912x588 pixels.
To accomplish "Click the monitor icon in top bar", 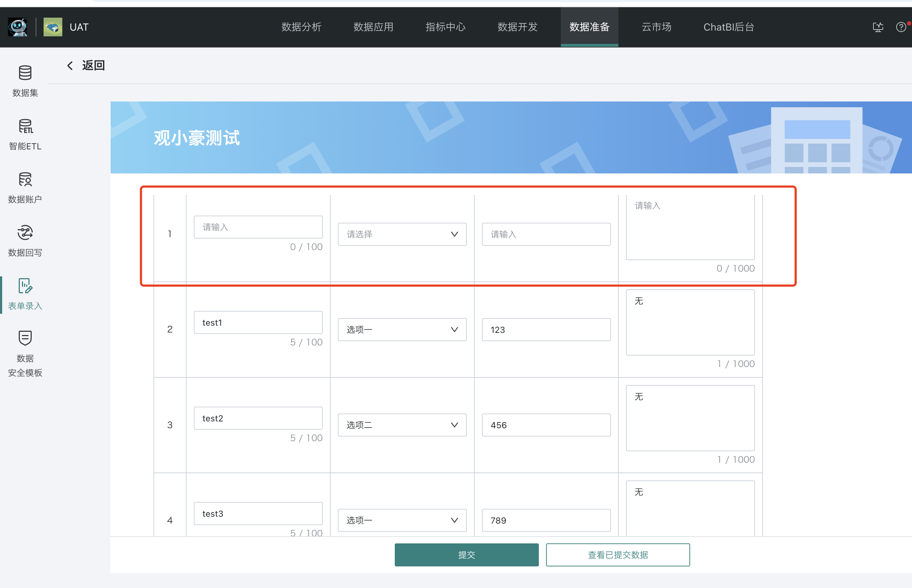I will click(878, 27).
